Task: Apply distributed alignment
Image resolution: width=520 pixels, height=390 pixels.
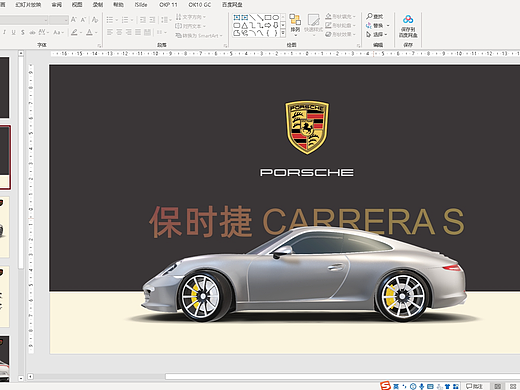Action: (x=147, y=32)
